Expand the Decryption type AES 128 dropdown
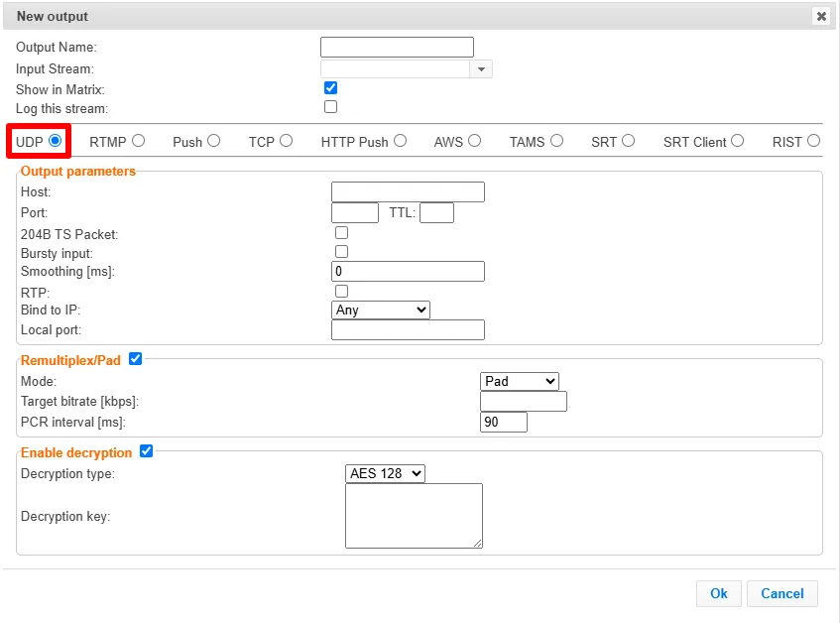This screenshot has width=840, height=623. click(385, 473)
